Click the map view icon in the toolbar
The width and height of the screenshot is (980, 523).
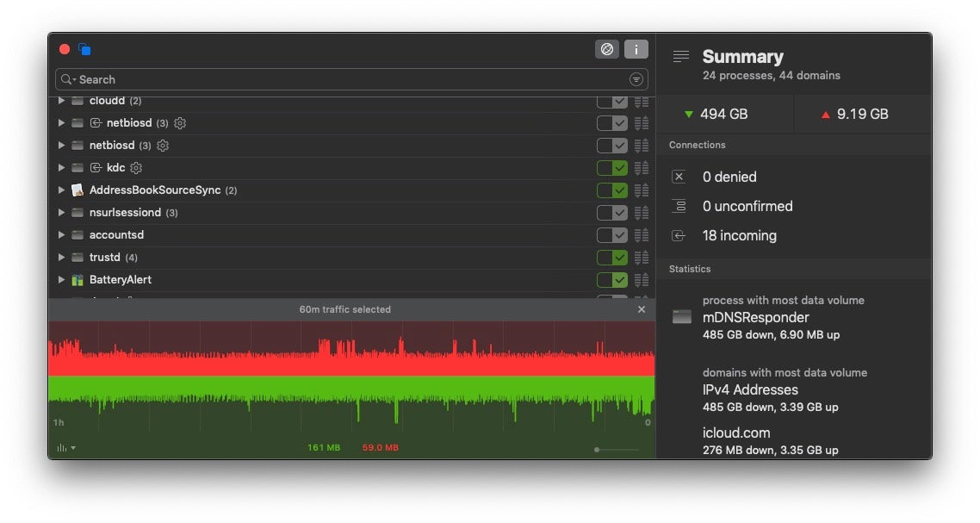606,50
